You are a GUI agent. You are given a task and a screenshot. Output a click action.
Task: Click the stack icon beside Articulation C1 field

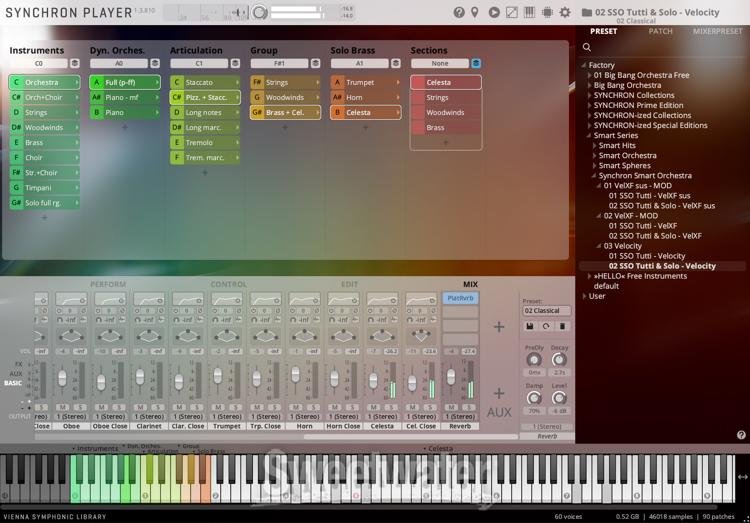click(x=235, y=63)
